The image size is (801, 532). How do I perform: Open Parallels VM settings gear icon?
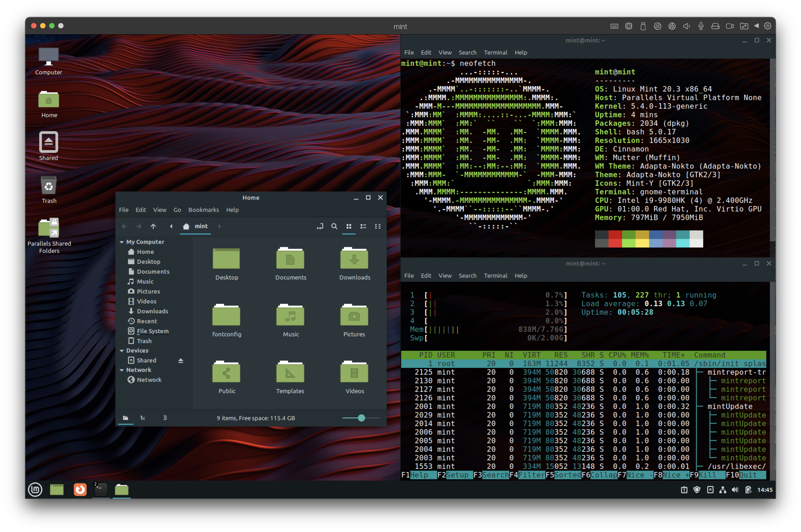point(767,26)
